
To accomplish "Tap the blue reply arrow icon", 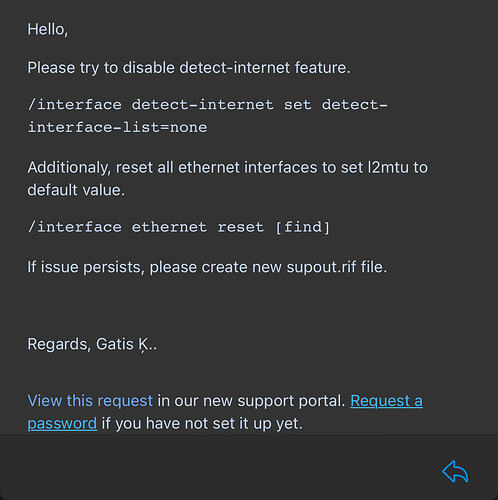I will [x=455, y=471].
